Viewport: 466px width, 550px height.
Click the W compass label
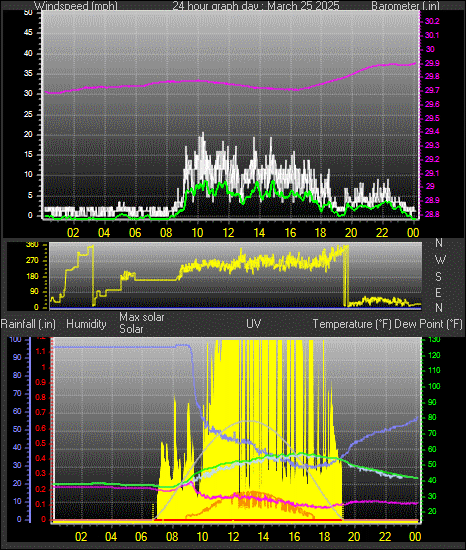tap(440, 260)
